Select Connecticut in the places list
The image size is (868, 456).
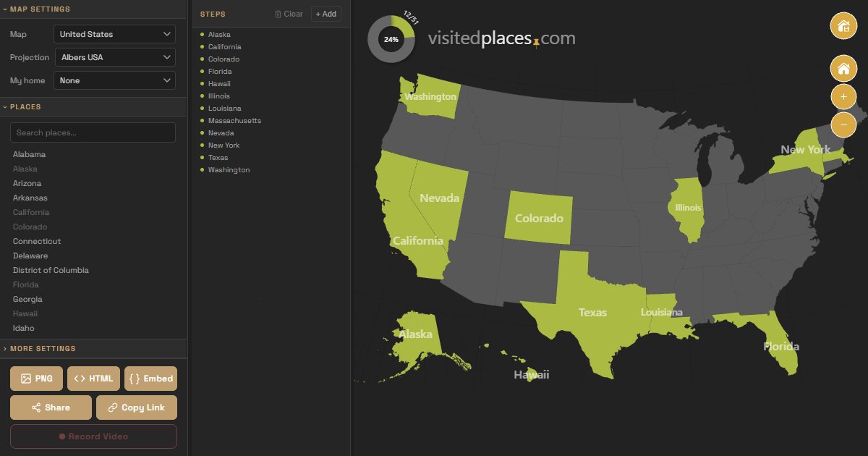click(37, 241)
